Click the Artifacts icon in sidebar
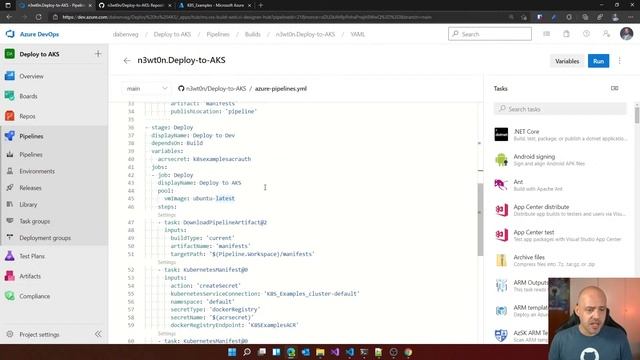Image resolution: width=640 pixels, height=360 pixels. (x=10, y=276)
